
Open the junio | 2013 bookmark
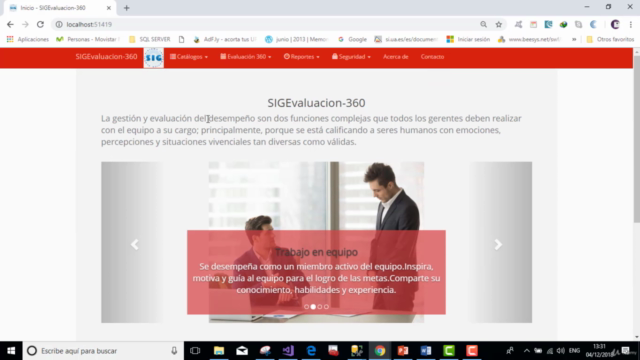(297, 39)
